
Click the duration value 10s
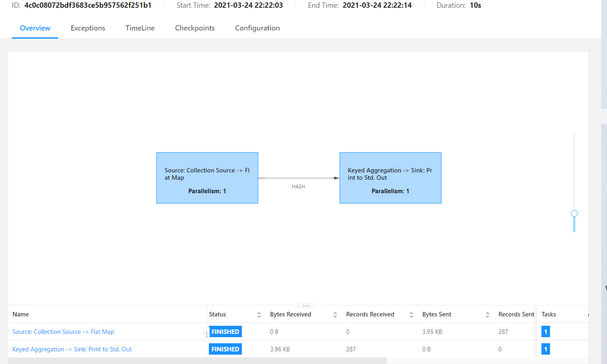(476, 5)
